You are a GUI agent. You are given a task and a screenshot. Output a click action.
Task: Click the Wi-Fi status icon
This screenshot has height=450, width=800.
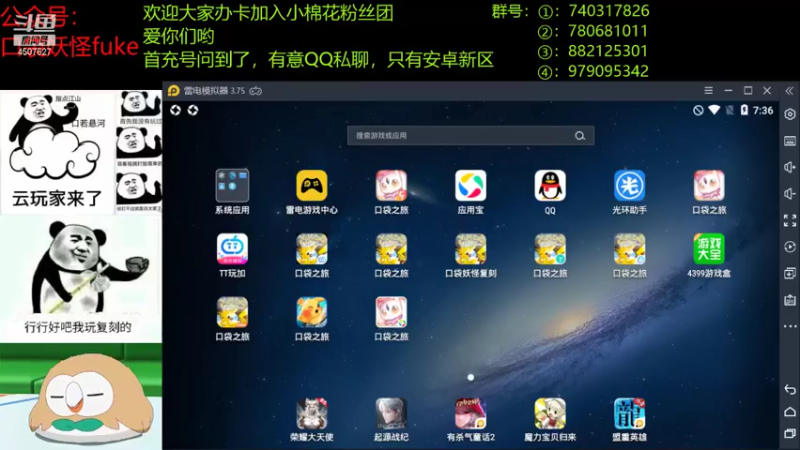coord(714,110)
